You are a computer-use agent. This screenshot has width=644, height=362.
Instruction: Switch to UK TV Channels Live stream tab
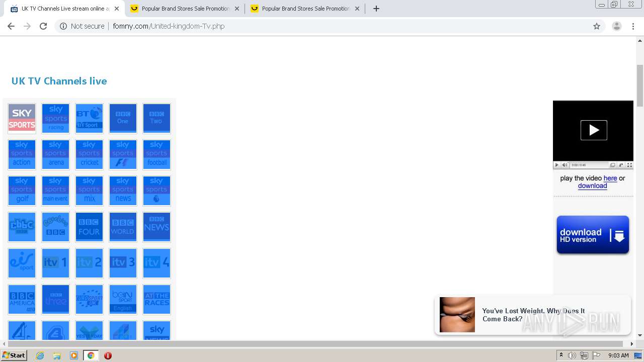pyautogui.click(x=64, y=9)
